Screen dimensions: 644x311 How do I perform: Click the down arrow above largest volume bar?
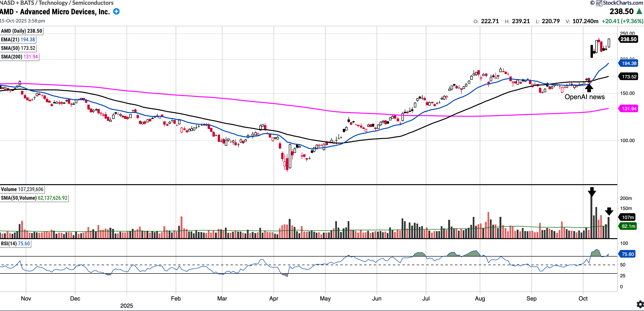(x=592, y=192)
